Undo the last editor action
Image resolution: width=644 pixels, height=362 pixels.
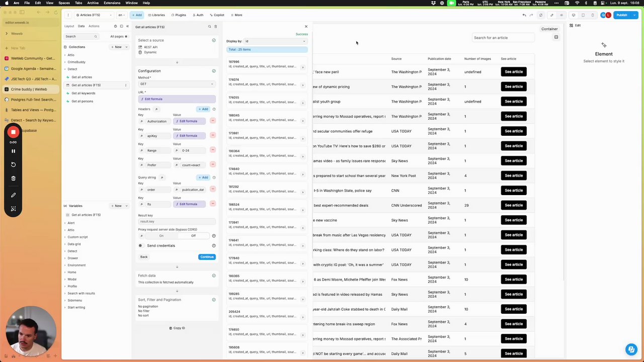(x=524, y=15)
